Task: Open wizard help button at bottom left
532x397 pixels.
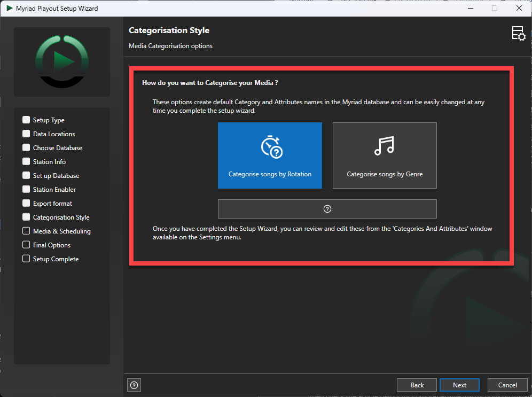Action: click(x=134, y=385)
